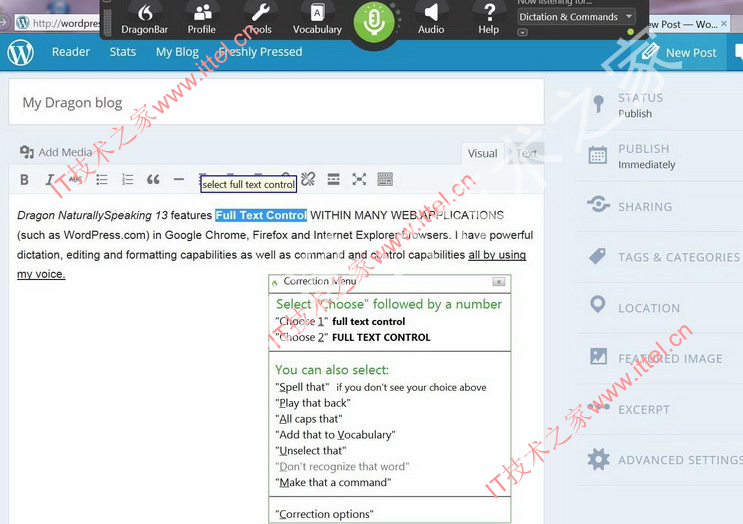
Task: Select 'Play that back' option
Action: (x=313, y=403)
